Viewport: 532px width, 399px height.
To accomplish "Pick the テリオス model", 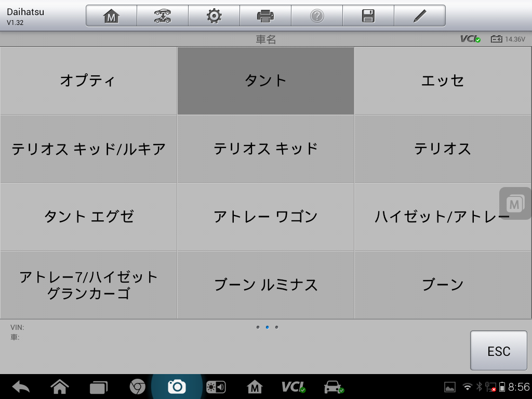I will (x=443, y=149).
